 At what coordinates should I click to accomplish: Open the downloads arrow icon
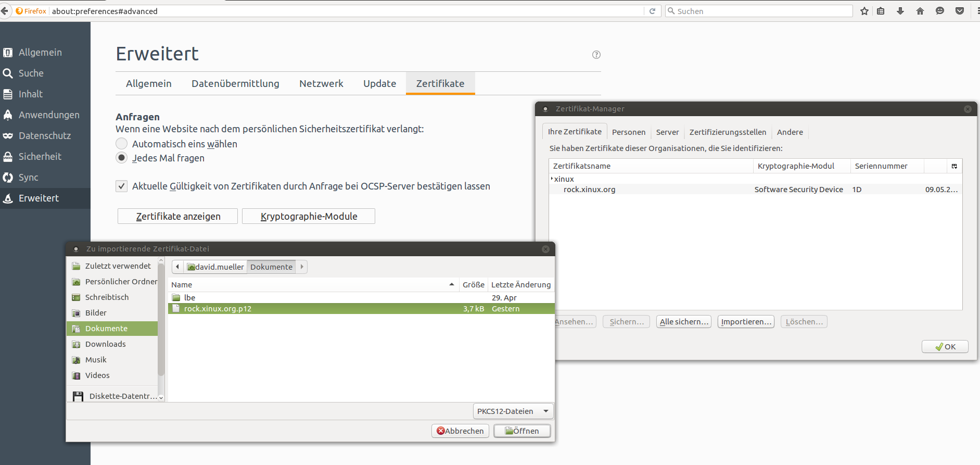point(900,11)
